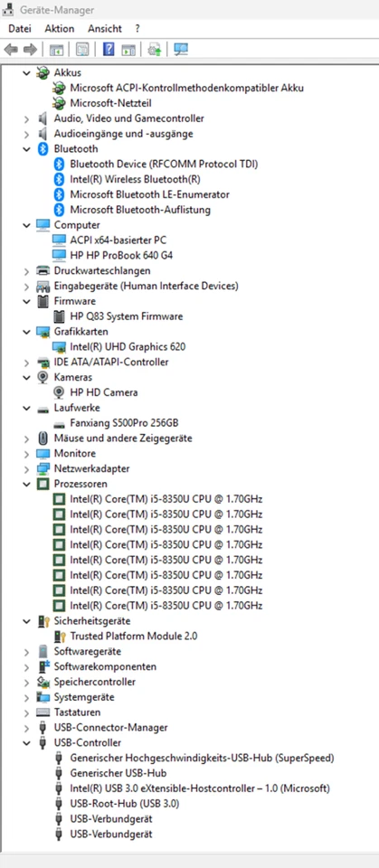Select Microsoft Bluetooth LE-Enumerator

pyautogui.click(x=149, y=194)
